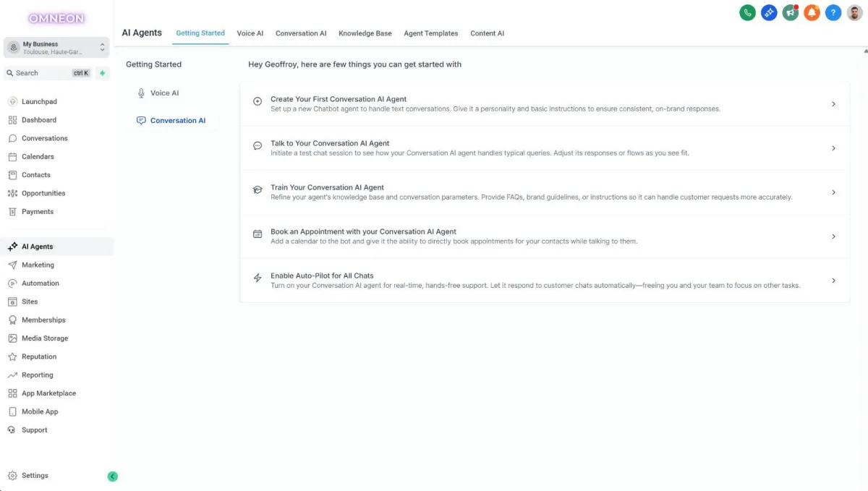Click the Marketing paper plane icon
The height and width of the screenshot is (491, 868).
(x=12, y=265)
